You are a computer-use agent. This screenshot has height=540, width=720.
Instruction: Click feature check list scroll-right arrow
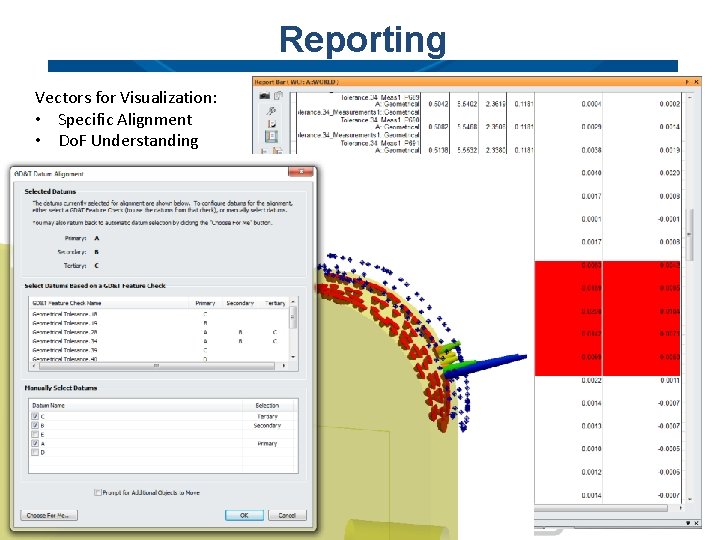point(284,366)
